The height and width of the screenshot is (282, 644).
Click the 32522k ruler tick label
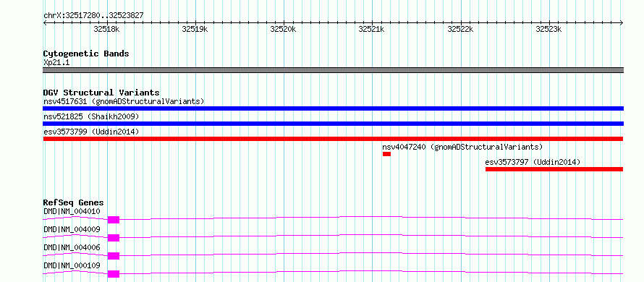[460, 29]
